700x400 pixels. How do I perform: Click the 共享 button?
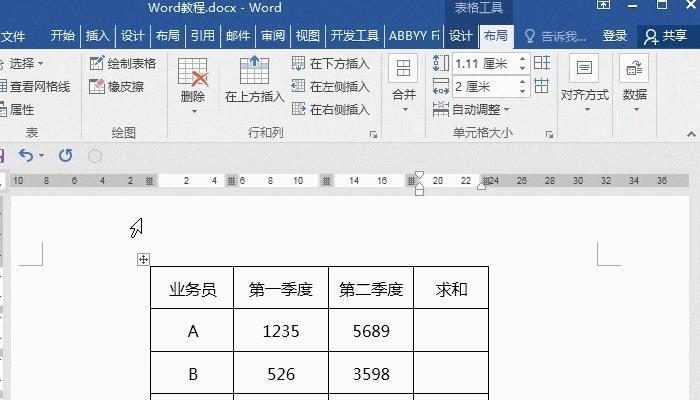(x=665, y=36)
